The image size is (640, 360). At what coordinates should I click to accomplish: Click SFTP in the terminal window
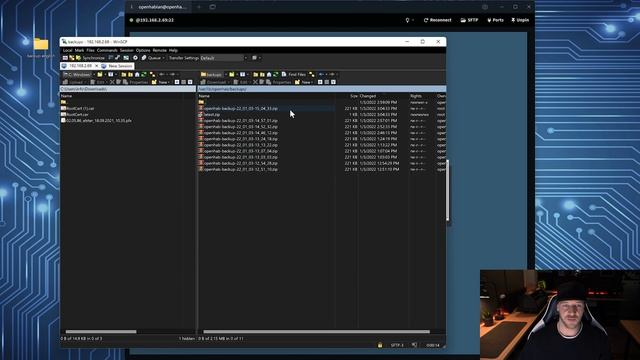(x=469, y=20)
